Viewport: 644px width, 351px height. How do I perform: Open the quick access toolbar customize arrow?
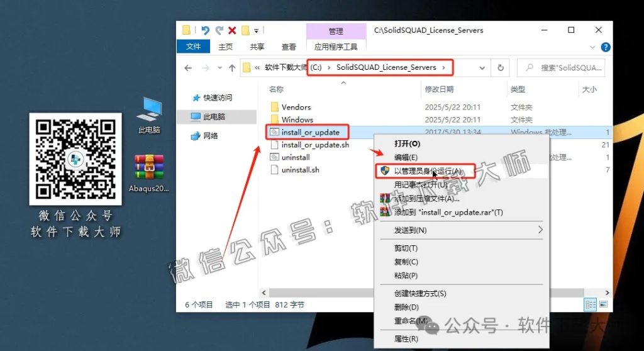[257, 31]
